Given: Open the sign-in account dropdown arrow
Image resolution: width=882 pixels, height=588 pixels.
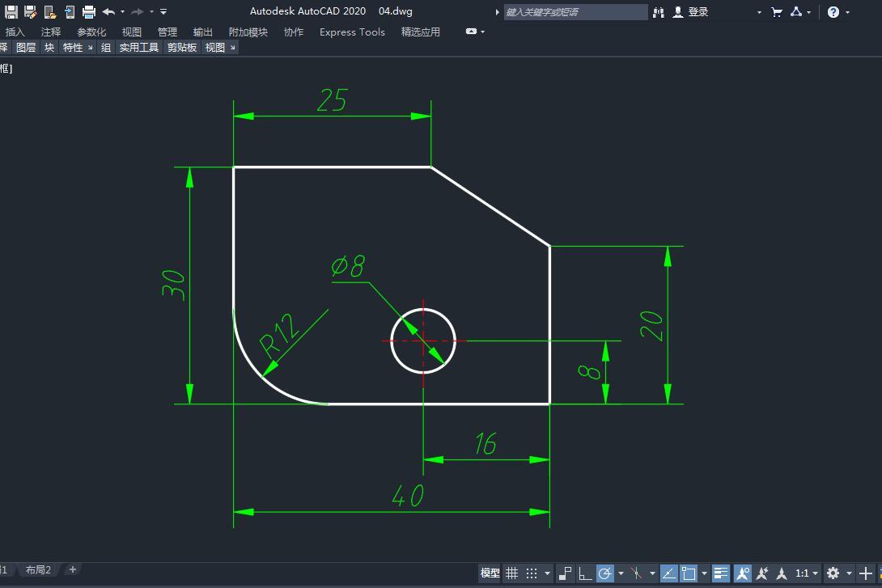Looking at the screenshot, I should (x=759, y=12).
